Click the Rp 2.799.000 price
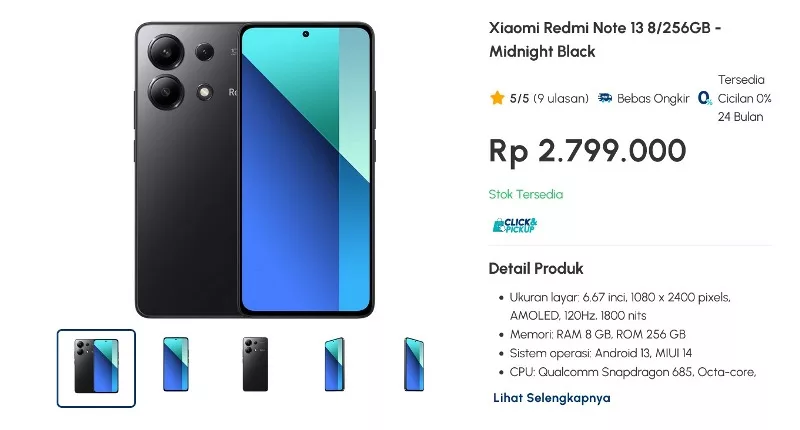 [587, 151]
